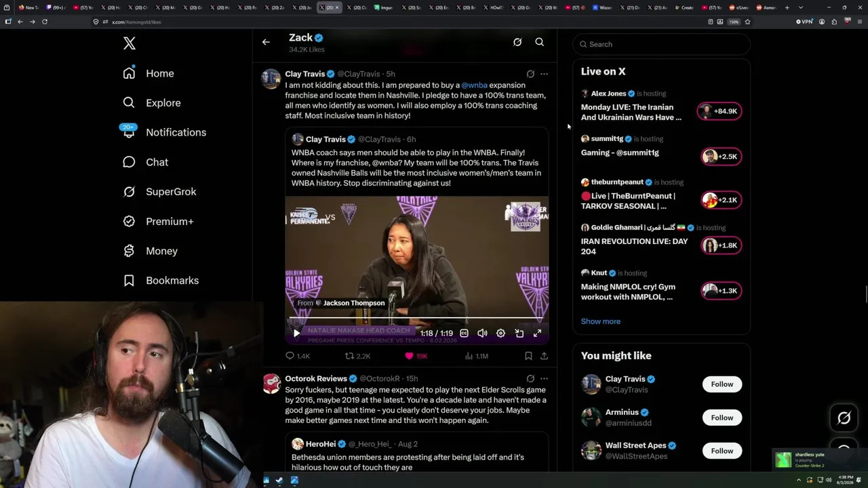Click the search icon in the Zack header

540,42
